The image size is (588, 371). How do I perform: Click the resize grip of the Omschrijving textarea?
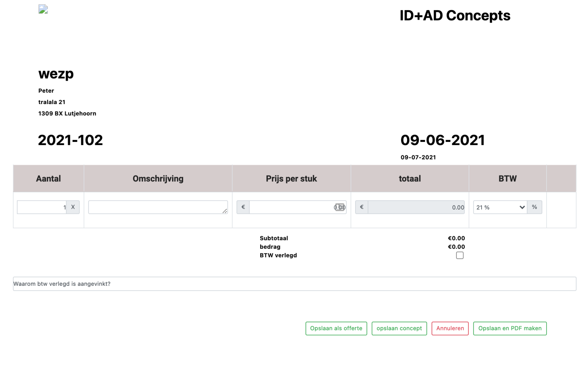[x=225, y=211]
